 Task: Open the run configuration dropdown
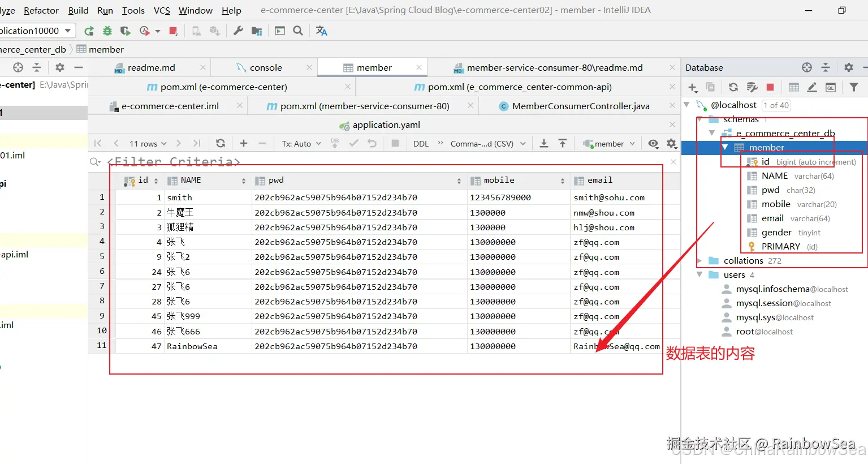point(37,31)
